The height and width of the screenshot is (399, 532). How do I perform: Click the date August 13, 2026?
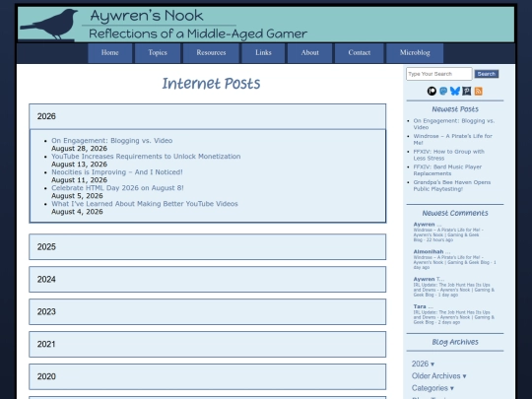79,165
